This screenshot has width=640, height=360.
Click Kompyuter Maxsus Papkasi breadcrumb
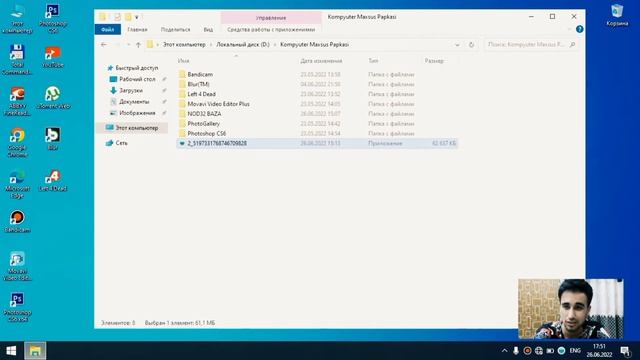[314, 44]
